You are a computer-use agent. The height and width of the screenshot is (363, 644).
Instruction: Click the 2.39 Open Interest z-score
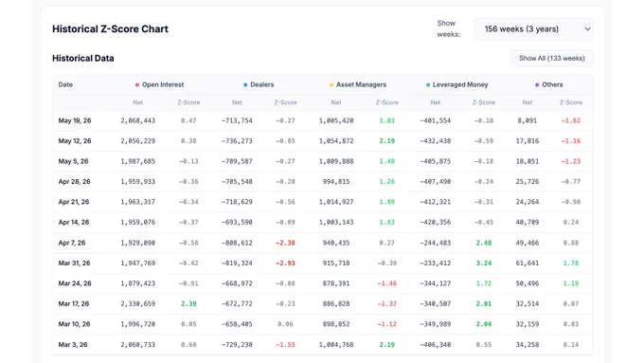tap(188, 304)
